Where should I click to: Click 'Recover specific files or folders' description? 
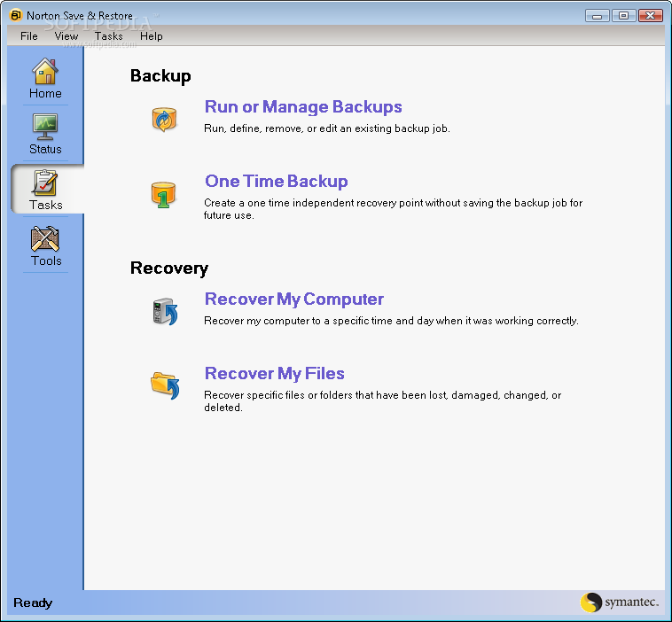(x=383, y=401)
